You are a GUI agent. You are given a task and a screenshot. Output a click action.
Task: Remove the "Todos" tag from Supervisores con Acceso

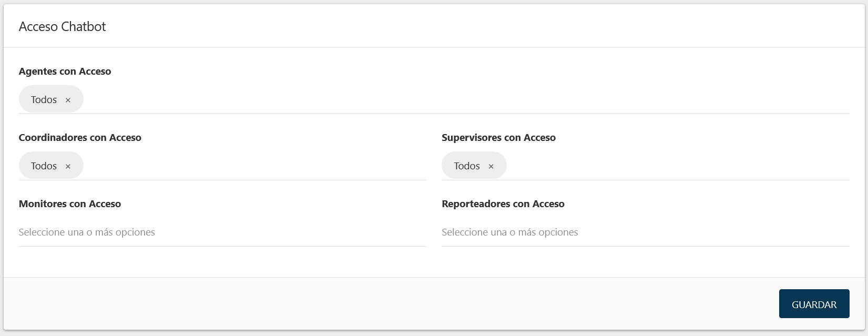491,166
